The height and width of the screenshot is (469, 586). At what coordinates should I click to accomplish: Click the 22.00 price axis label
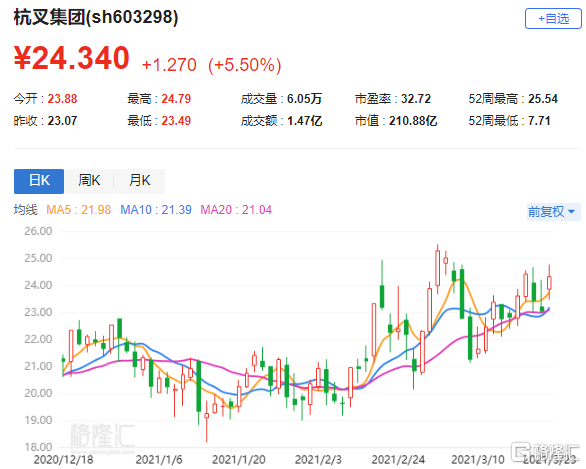[38, 339]
